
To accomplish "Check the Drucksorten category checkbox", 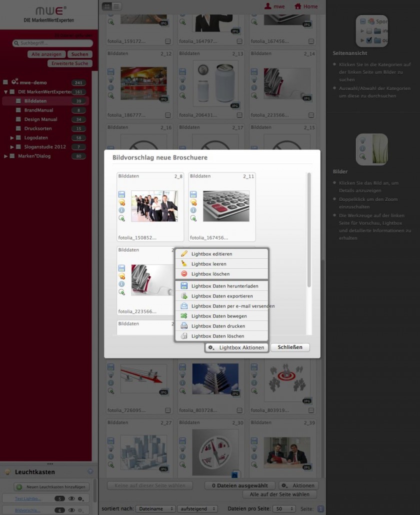I will 18,128.
